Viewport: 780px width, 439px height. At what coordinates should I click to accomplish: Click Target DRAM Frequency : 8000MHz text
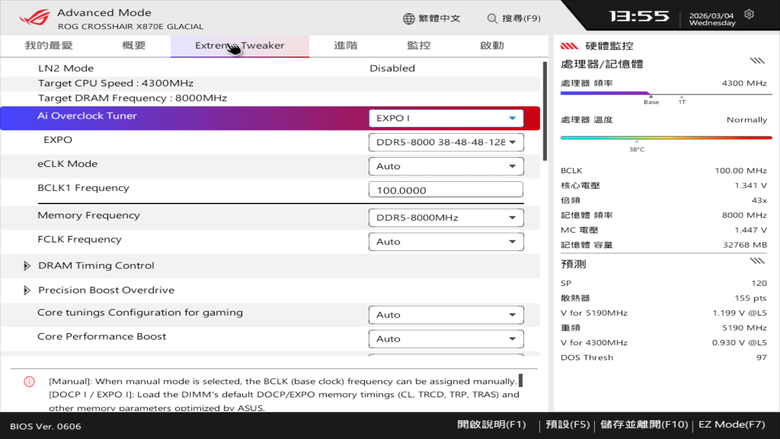coord(132,98)
